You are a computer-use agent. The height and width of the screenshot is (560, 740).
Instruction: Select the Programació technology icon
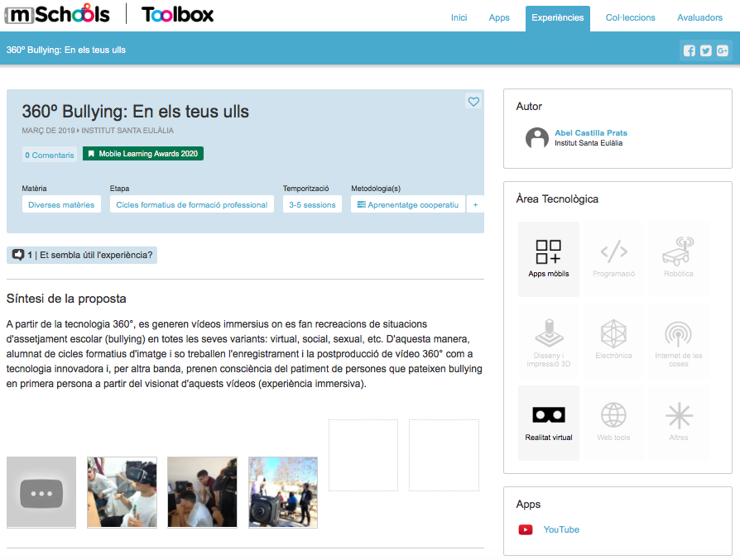click(613, 259)
